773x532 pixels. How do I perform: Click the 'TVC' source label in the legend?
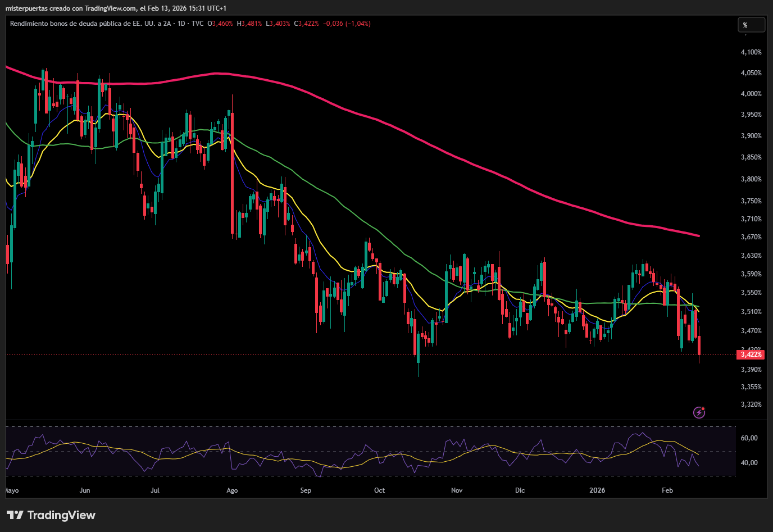197,24
